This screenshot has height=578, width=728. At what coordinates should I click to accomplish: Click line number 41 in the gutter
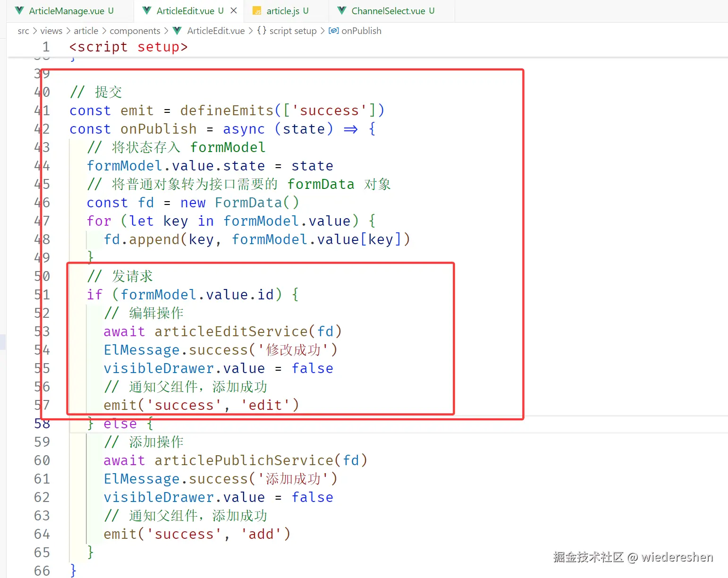pyautogui.click(x=42, y=110)
